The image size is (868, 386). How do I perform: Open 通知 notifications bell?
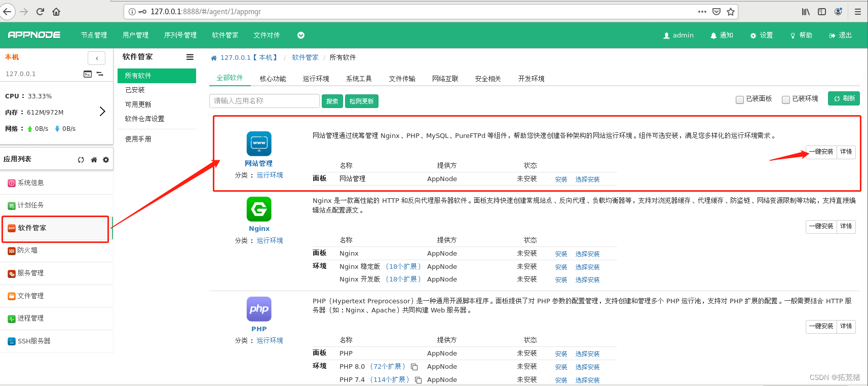[722, 36]
